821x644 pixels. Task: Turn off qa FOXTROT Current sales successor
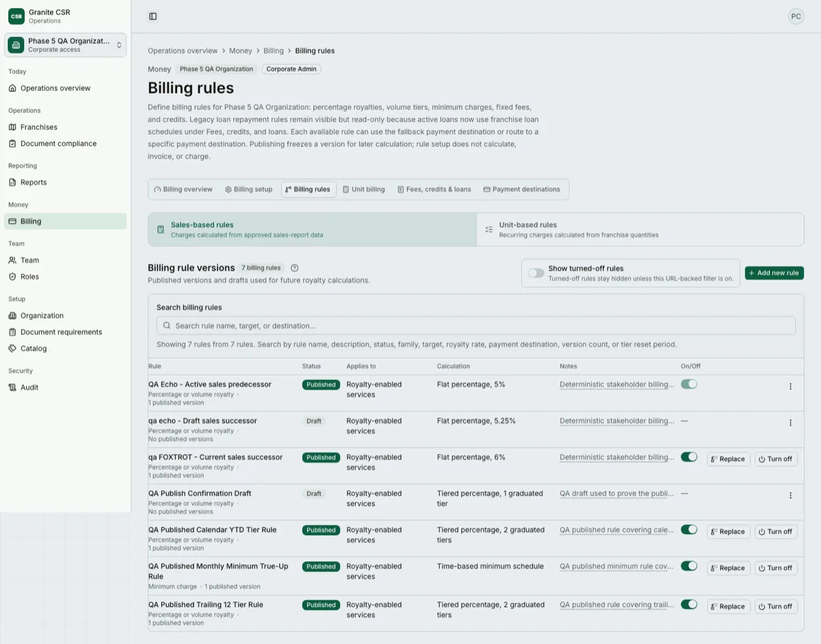pyautogui.click(x=776, y=459)
